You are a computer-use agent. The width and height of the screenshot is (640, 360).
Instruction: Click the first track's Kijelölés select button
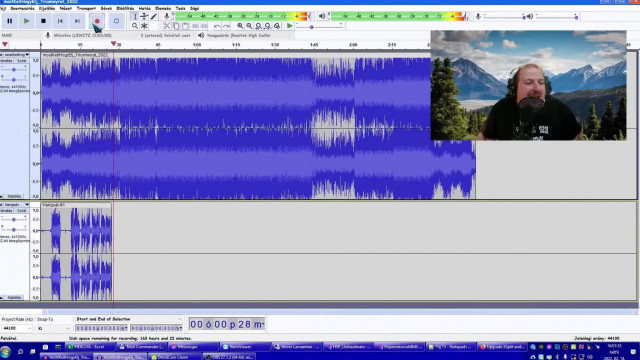click(x=14, y=196)
